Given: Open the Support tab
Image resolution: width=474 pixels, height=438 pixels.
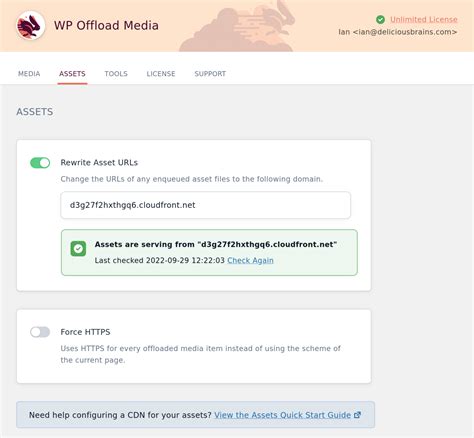Looking at the screenshot, I should point(210,74).
